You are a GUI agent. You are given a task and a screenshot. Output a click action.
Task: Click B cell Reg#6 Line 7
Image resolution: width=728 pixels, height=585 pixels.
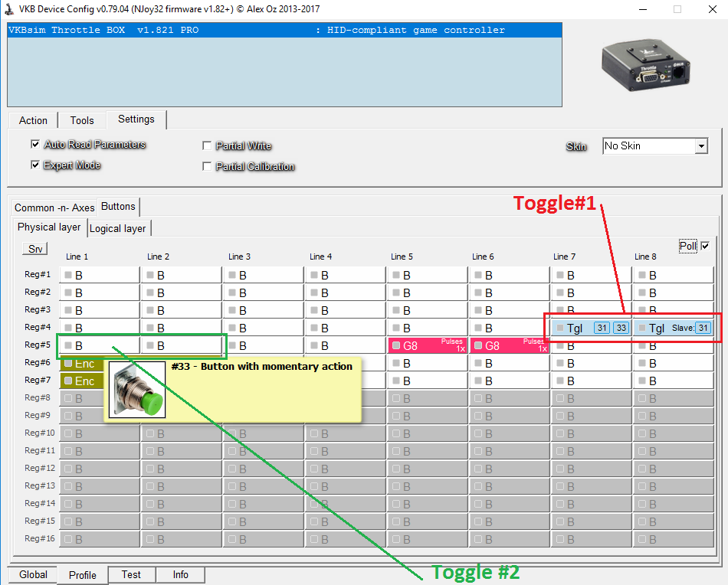591,363
